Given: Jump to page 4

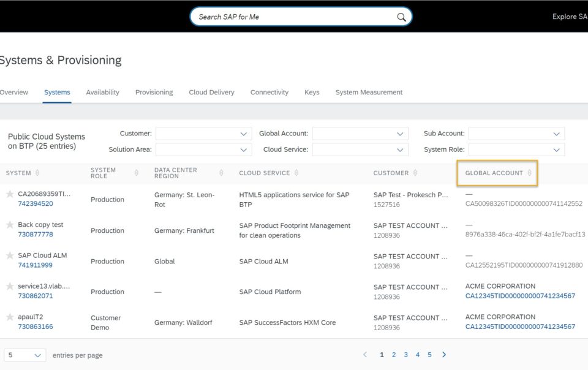Looking at the screenshot, I should click(417, 355).
